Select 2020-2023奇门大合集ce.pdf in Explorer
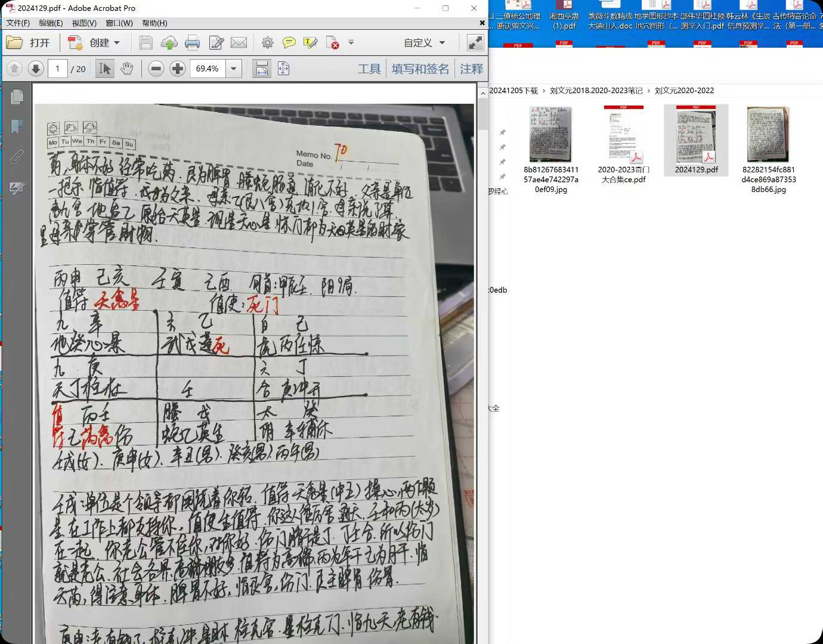 tap(624, 145)
